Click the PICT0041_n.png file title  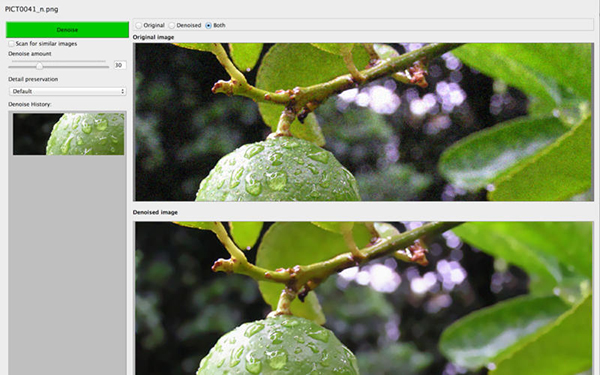coord(32,9)
